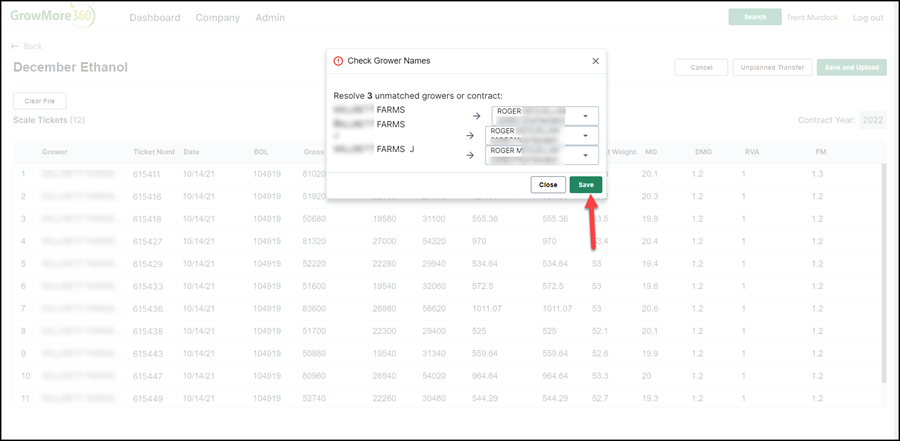
Task: Click the Unplanned Transfer button
Action: 773,68
